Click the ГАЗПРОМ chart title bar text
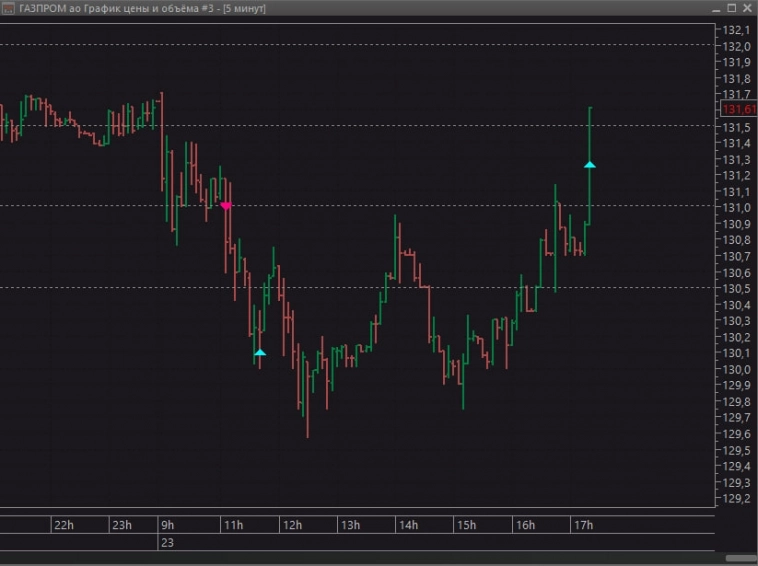Viewport: 758px width, 566px height. pos(142,7)
